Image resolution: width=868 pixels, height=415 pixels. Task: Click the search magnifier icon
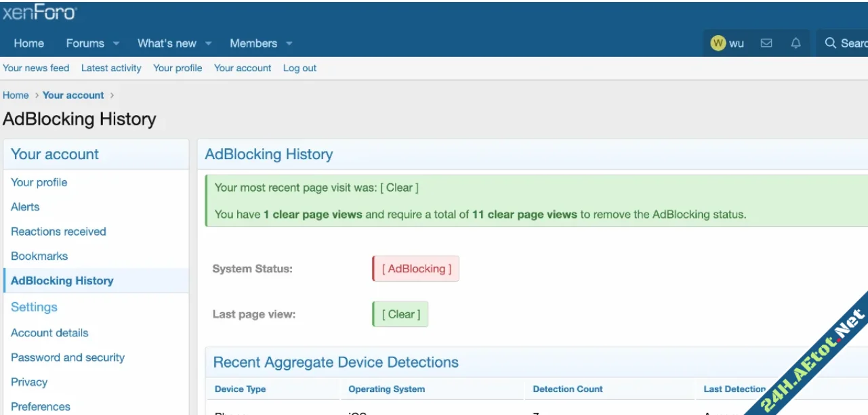[x=830, y=43]
